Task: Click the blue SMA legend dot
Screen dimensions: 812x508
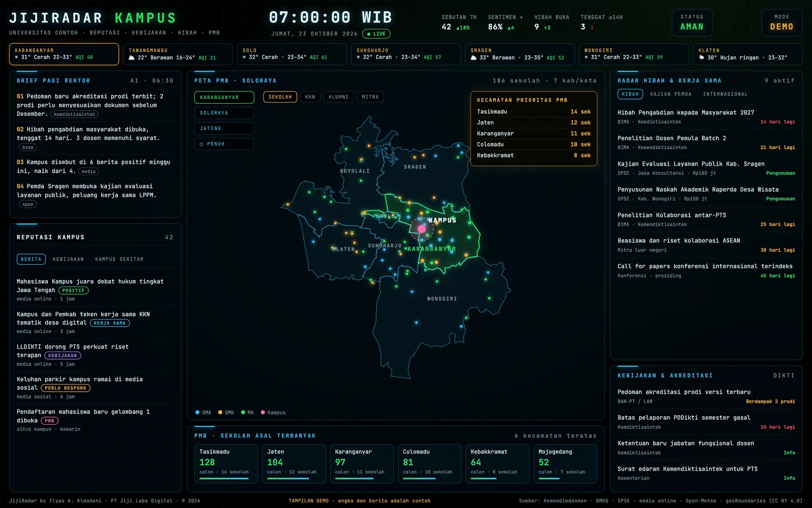Action: tap(197, 412)
